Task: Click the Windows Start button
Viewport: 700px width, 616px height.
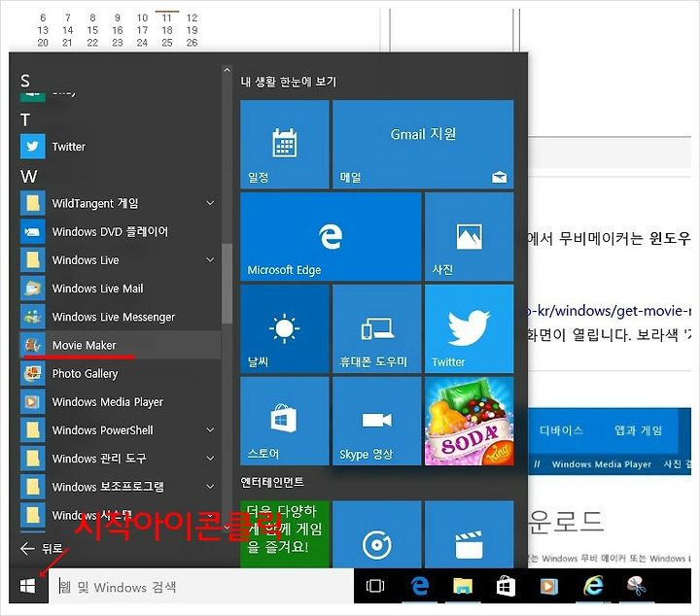Action: (27, 586)
